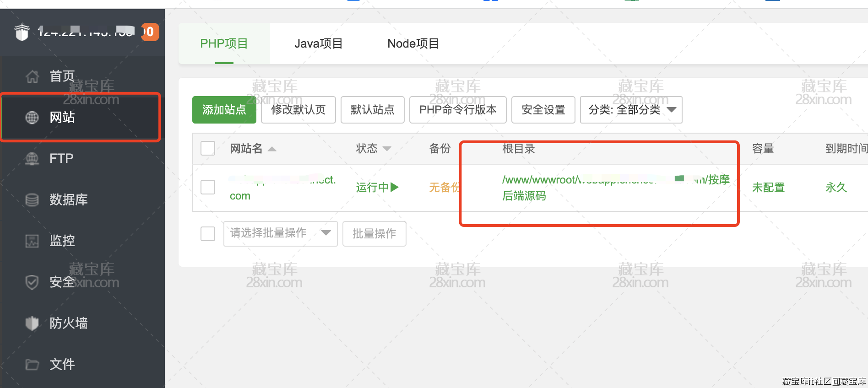Switch to the Node项目 tab

[x=413, y=43]
